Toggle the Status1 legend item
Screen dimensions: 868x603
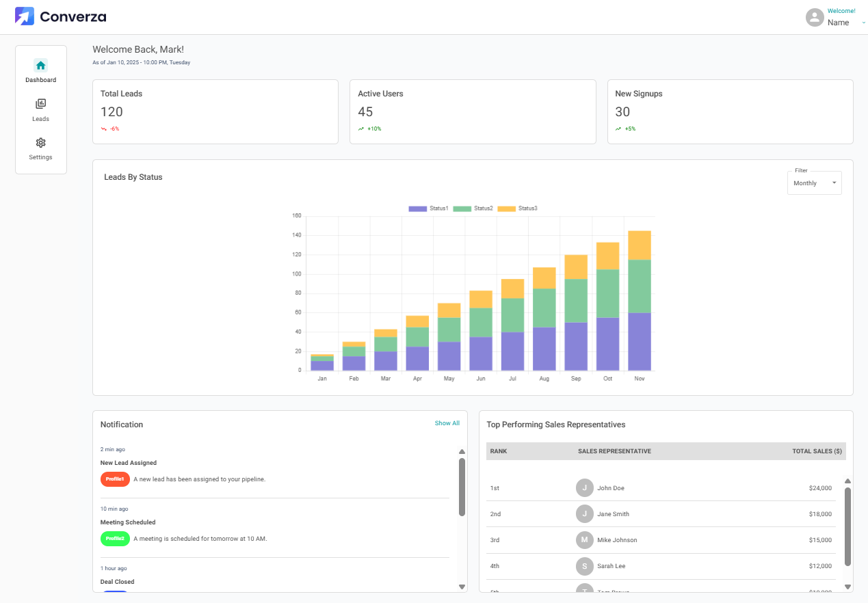428,209
